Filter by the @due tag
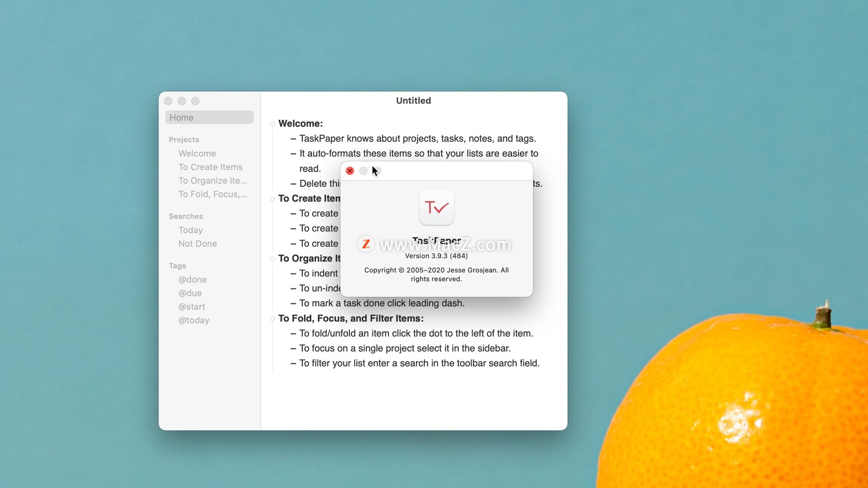Viewport: 868px width, 488px height. pyautogui.click(x=190, y=293)
